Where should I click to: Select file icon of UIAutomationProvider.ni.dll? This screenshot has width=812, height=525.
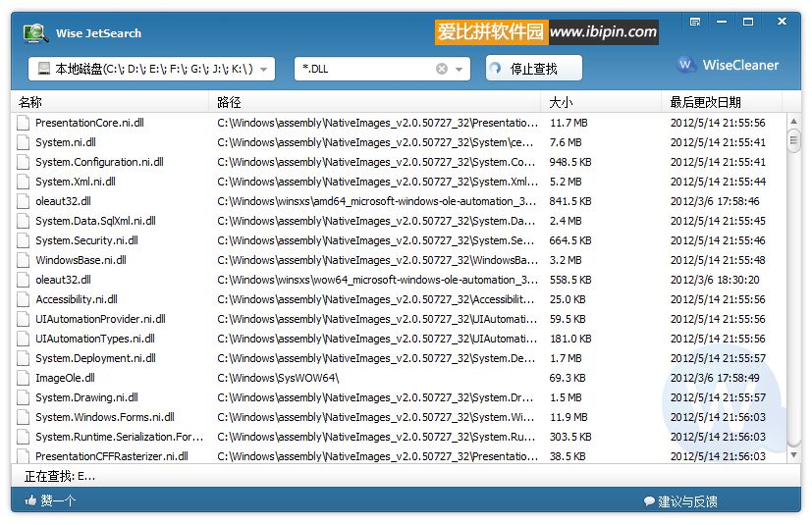point(23,319)
